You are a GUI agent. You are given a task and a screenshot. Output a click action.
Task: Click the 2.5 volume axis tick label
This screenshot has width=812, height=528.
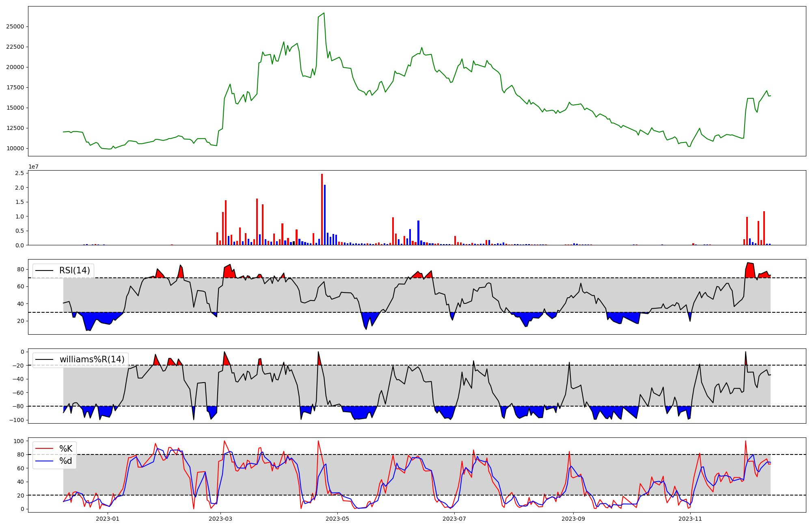pos(19,173)
